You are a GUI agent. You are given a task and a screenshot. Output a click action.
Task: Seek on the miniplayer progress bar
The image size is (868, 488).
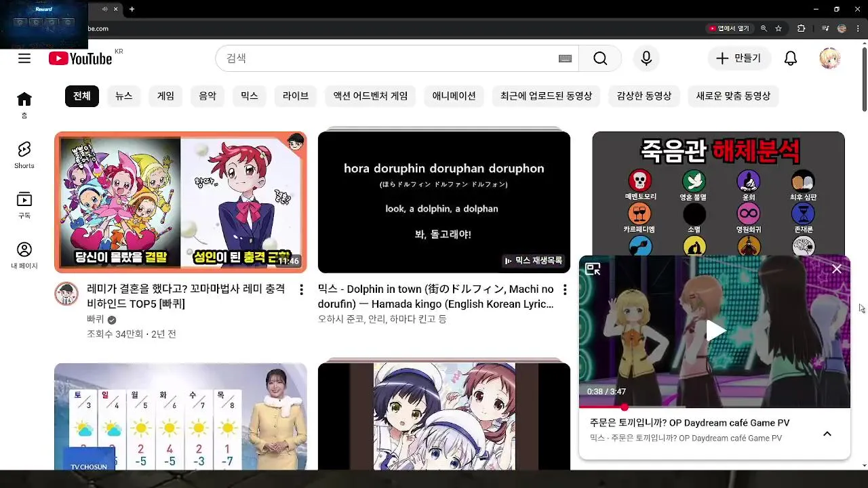(x=715, y=407)
